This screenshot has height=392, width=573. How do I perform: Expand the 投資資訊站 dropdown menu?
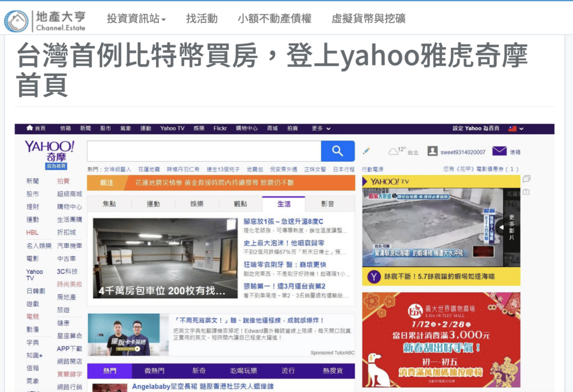pos(137,18)
